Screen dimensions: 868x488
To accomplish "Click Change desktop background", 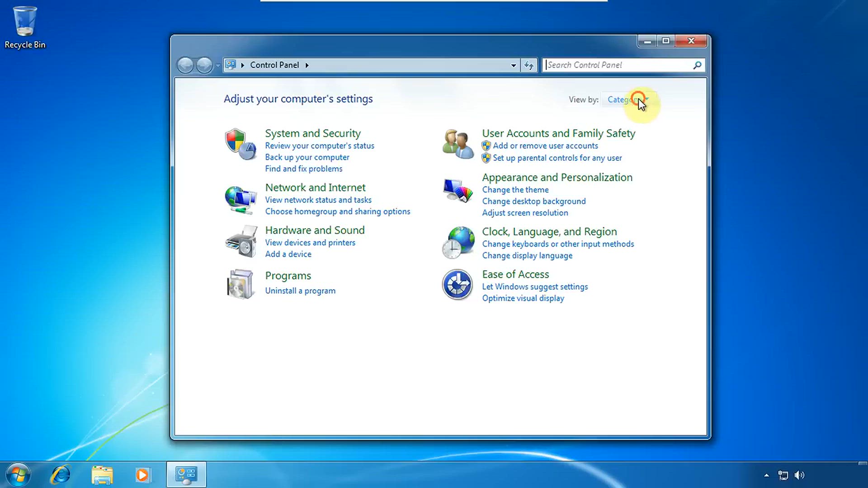I will point(534,201).
